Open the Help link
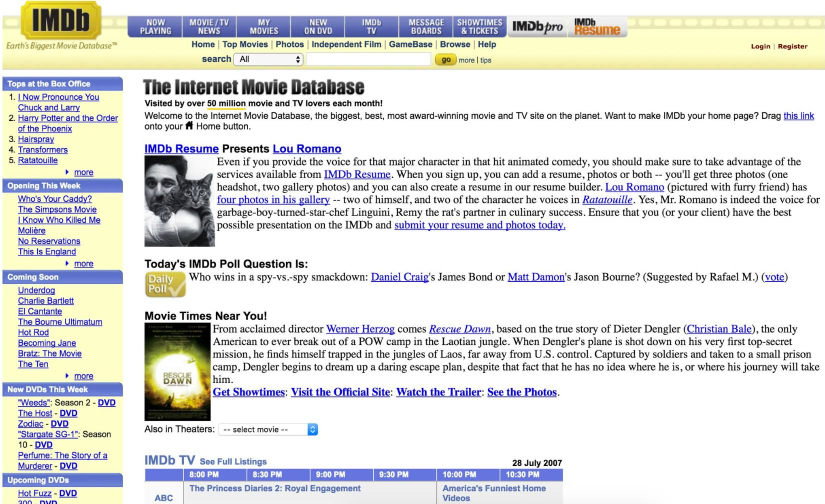Screen dimensions: 825x504 tap(487, 44)
